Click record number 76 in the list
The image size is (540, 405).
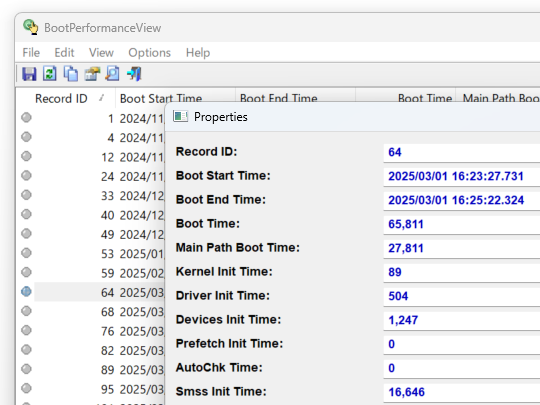108,331
